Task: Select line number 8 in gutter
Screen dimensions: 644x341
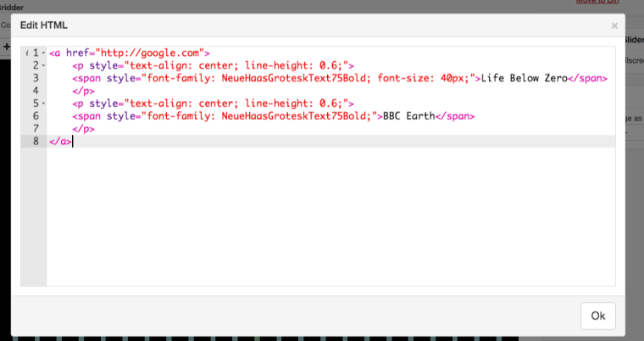Action: pos(36,142)
